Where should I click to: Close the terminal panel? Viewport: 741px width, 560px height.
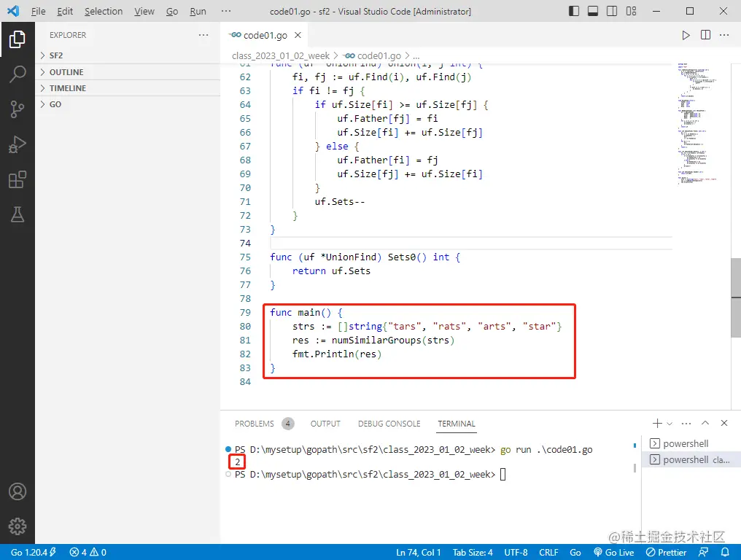pyautogui.click(x=724, y=423)
